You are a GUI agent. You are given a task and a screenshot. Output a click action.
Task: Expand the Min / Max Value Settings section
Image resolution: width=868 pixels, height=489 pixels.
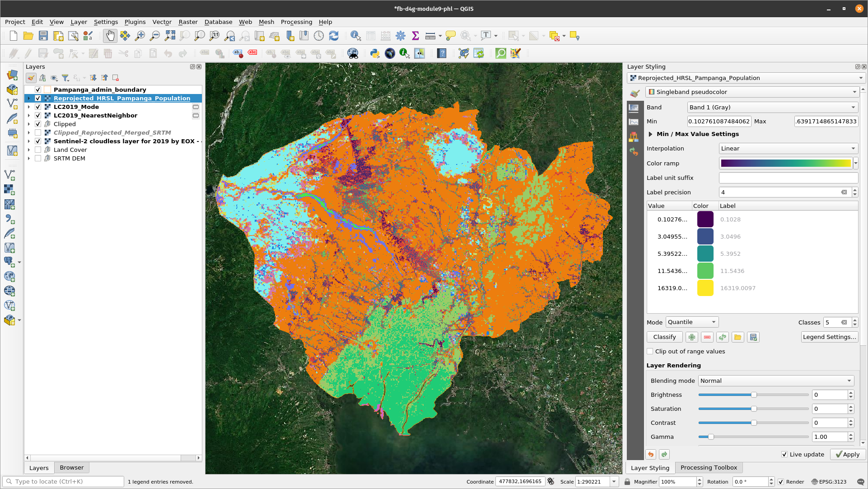point(652,134)
